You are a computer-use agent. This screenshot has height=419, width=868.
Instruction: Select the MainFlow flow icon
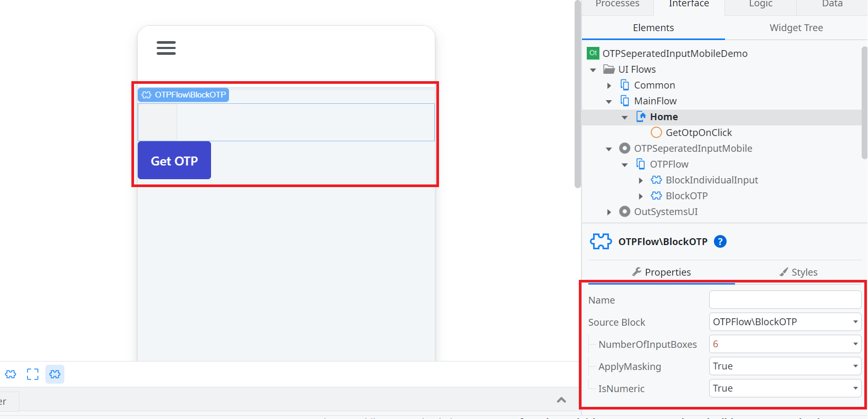click(x=625, y=101)
